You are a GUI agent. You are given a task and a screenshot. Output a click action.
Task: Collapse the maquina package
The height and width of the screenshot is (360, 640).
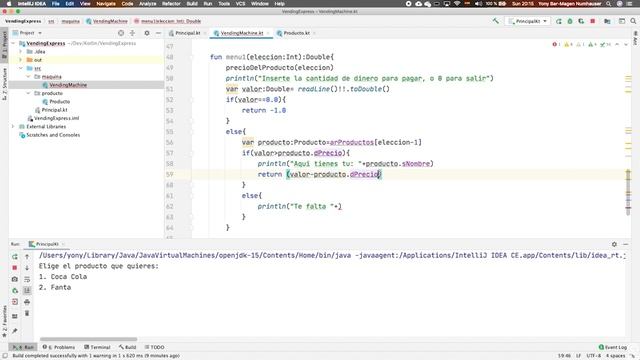pyautogui.click(x=28, y=77)
